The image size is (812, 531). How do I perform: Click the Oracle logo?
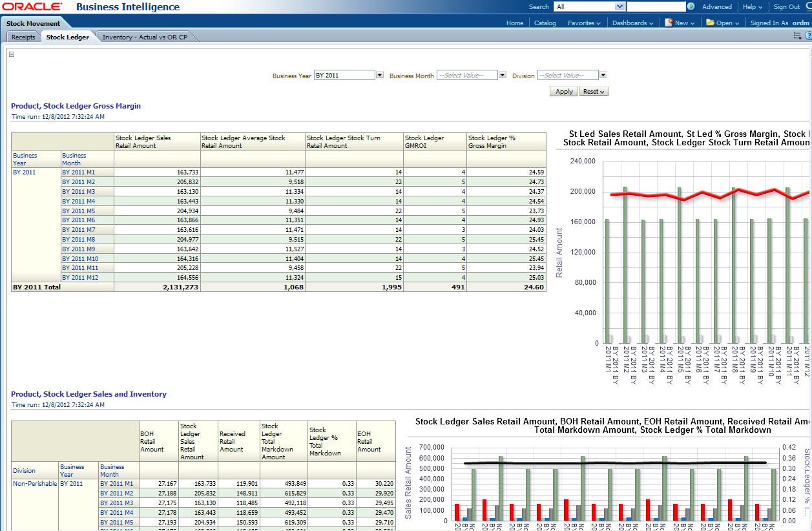click(32, 7)
